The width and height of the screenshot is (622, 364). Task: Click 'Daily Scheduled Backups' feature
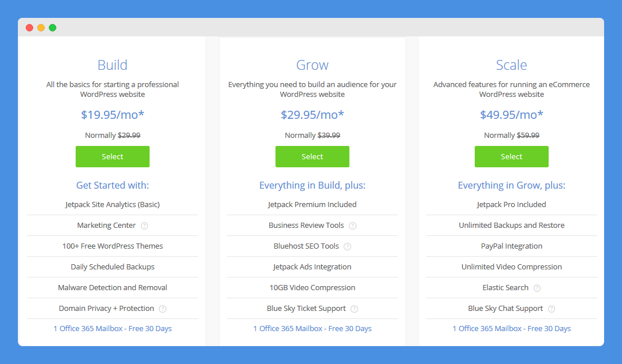113,267
